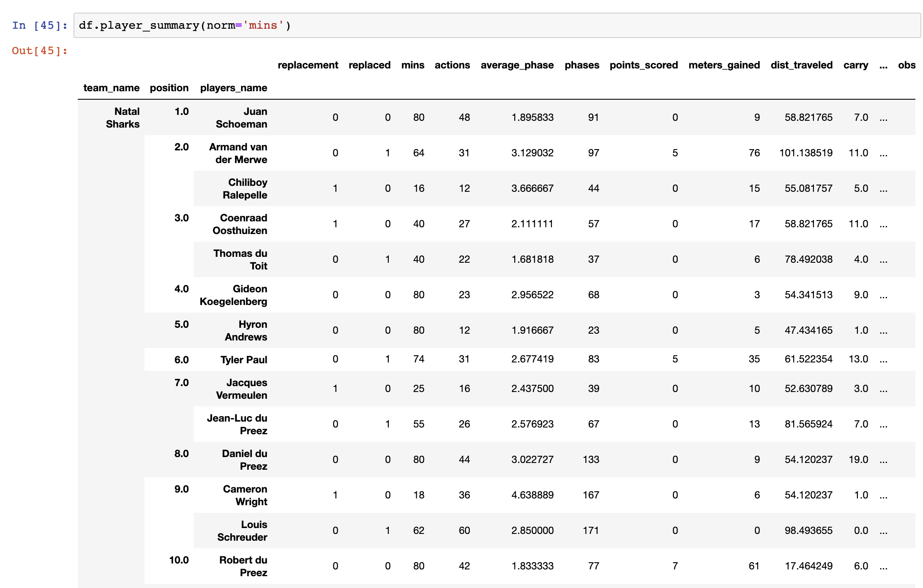Click the In [45] prompt label
Screen dimensions: 923x588
click(x=40, y=25)
